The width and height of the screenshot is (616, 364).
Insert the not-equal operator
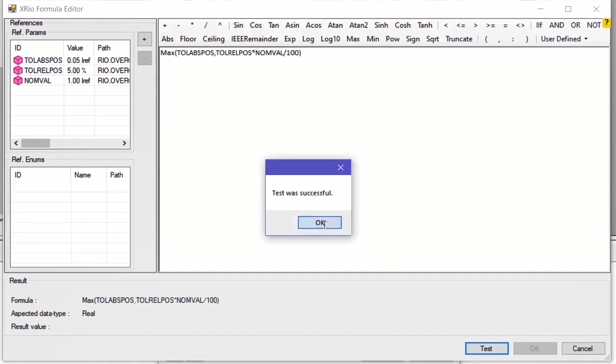point(520,25)
